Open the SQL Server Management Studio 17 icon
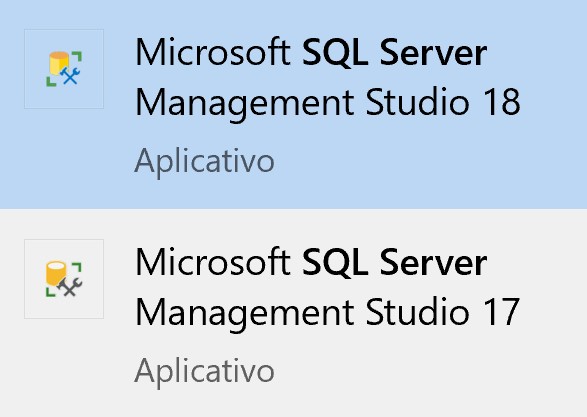Image resolution: width=587 pixels, height=417 pixels. 64,279
